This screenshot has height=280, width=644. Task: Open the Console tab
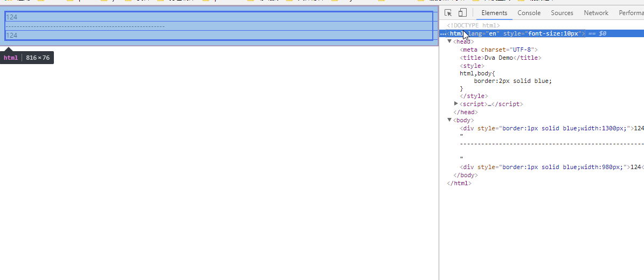point(529,13)
